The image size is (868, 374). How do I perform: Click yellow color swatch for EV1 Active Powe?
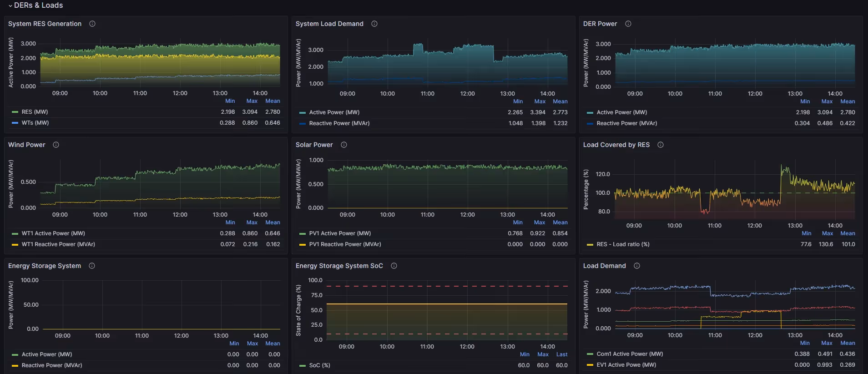click(x=590, y=365)
